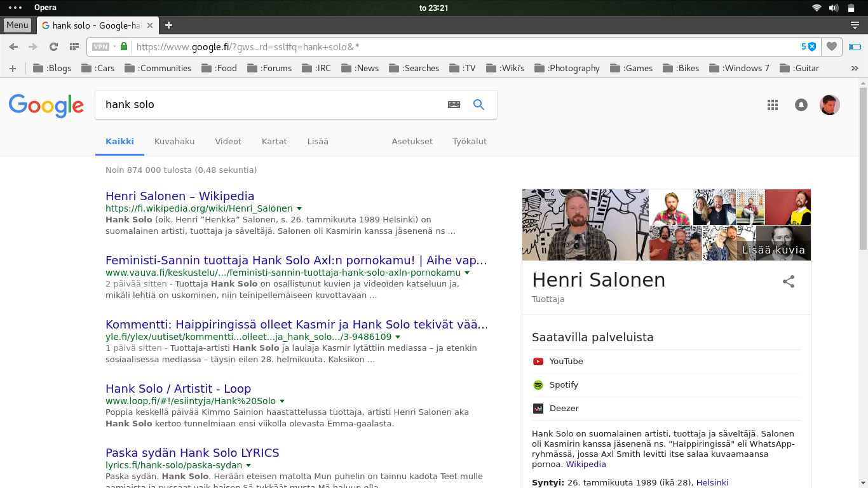The width and height of the screenshot is (868, 488).
Task: Share the Henri Salonen knowledge panel
Action: tap(789, 281)
